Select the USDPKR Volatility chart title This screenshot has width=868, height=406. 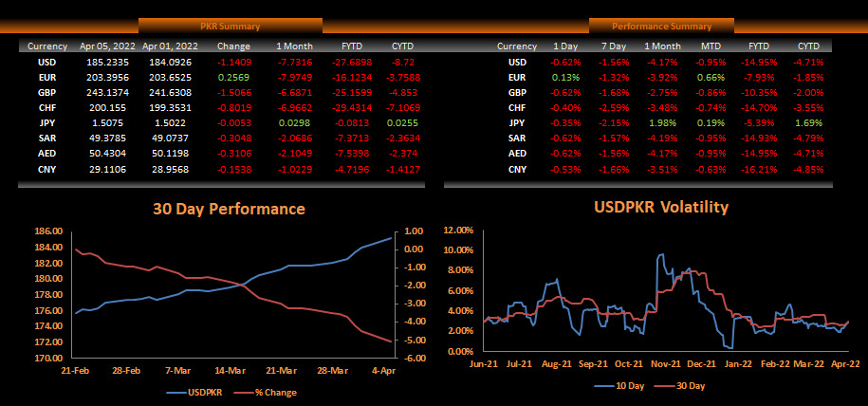click(661, 207)
